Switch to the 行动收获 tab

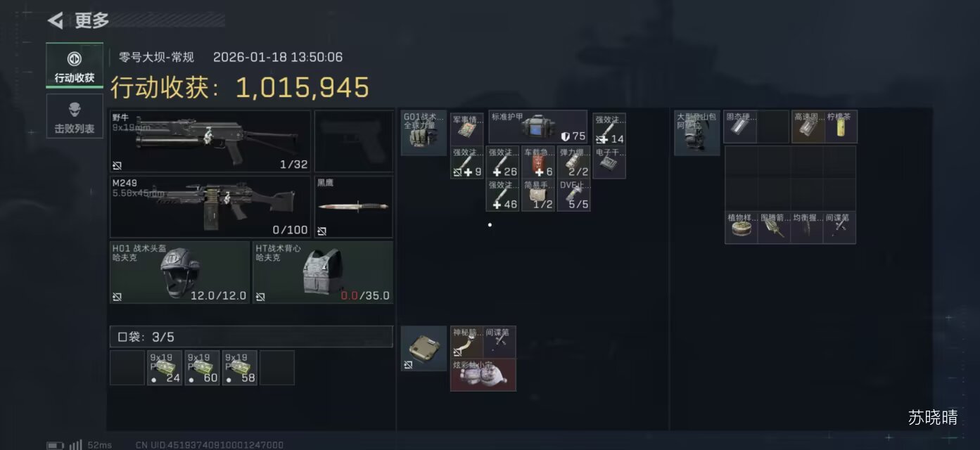[x=75, y=65]
